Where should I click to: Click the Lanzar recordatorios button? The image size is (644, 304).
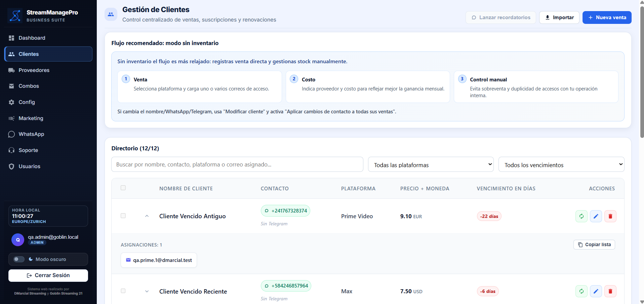point(501,17)
